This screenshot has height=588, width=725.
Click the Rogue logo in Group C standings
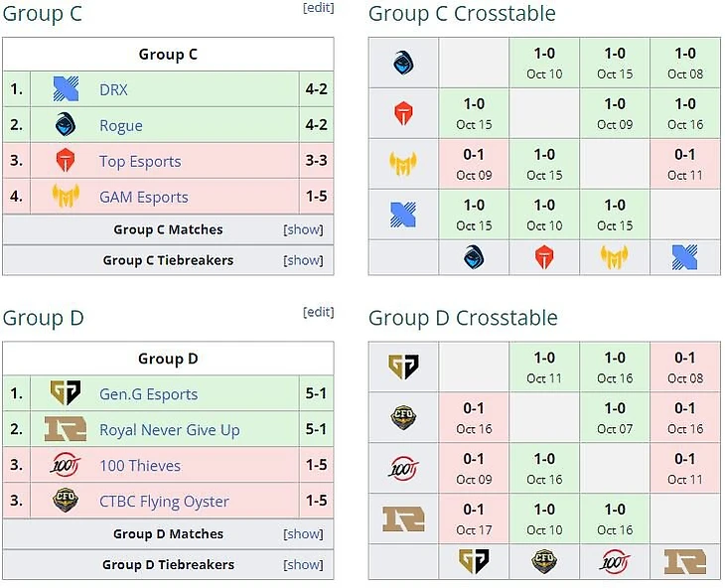[66, 125]
